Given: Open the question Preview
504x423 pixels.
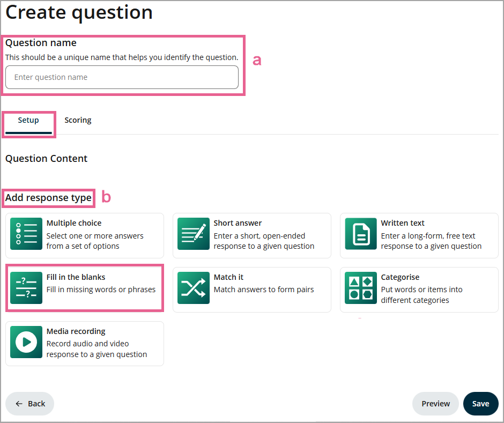Looking at the screenshot, I should pos(435,404).
